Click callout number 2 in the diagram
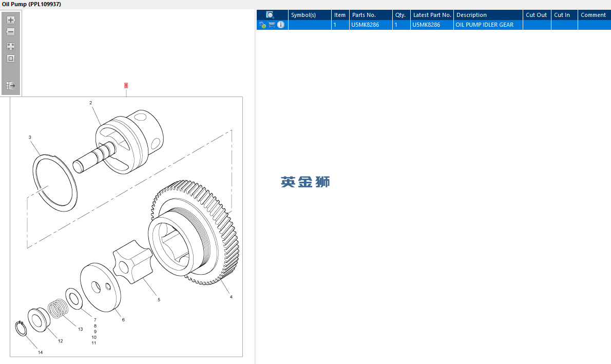 pyautogui.click(x=91, y=103)
